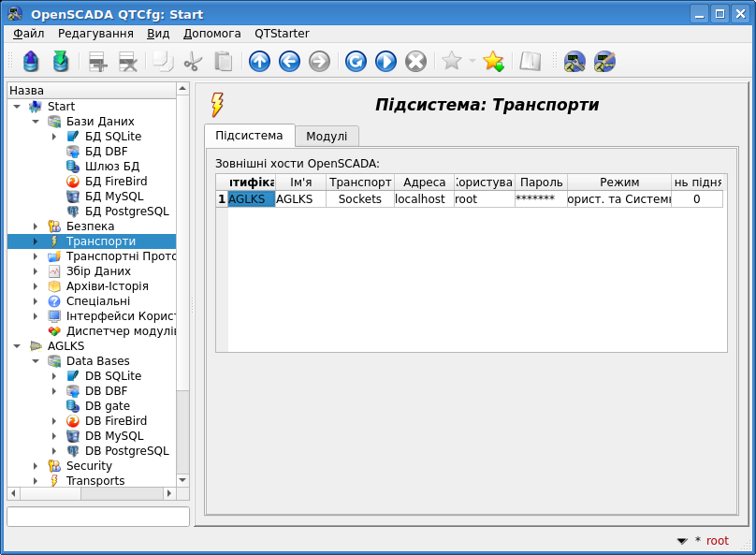Click the Manual book icon in toolbar
Image resolution: width=756 pixels, height=555 pixels.
click(531, 62)
